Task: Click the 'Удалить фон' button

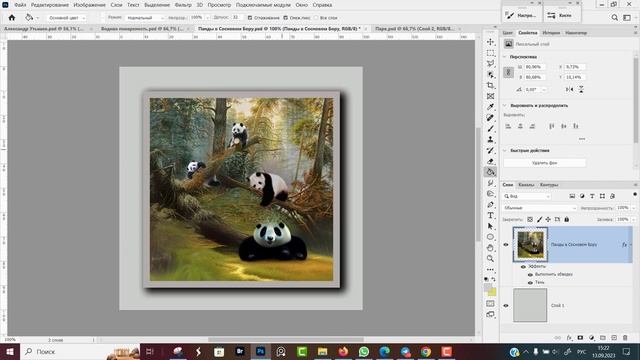Action: click(544, 163)
